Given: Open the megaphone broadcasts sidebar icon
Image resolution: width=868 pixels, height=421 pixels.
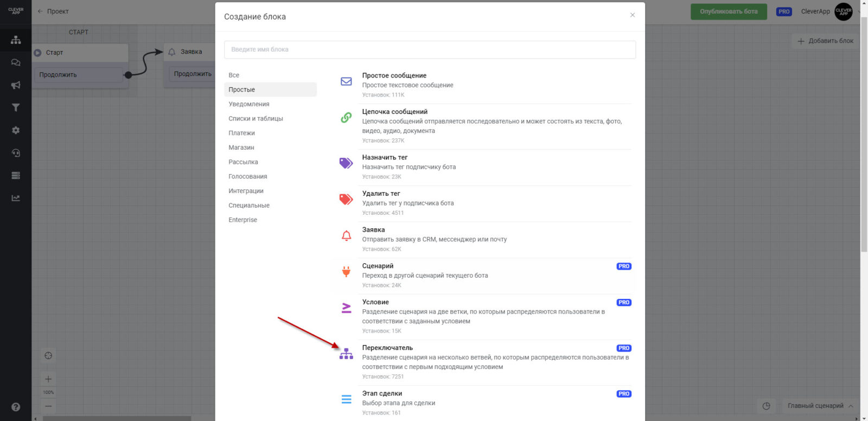Looking at the screenshot, I should pyautogui.click(x=16, y=85).
